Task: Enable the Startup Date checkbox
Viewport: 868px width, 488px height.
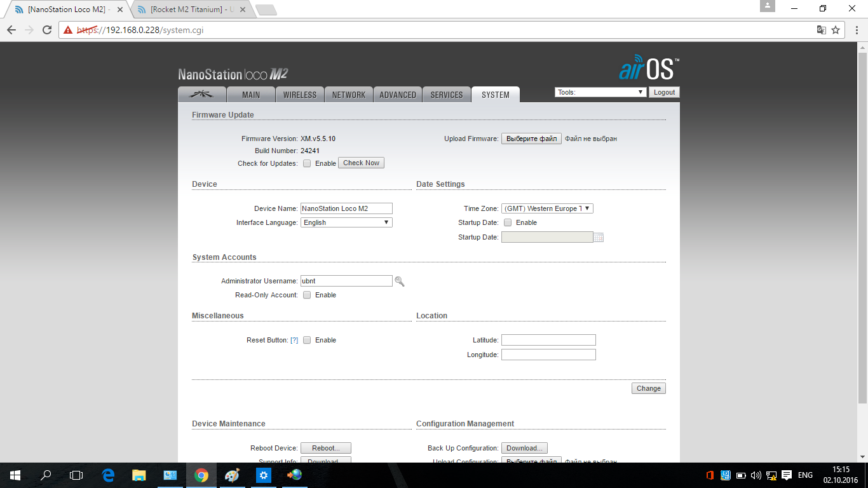Action: 508,222
